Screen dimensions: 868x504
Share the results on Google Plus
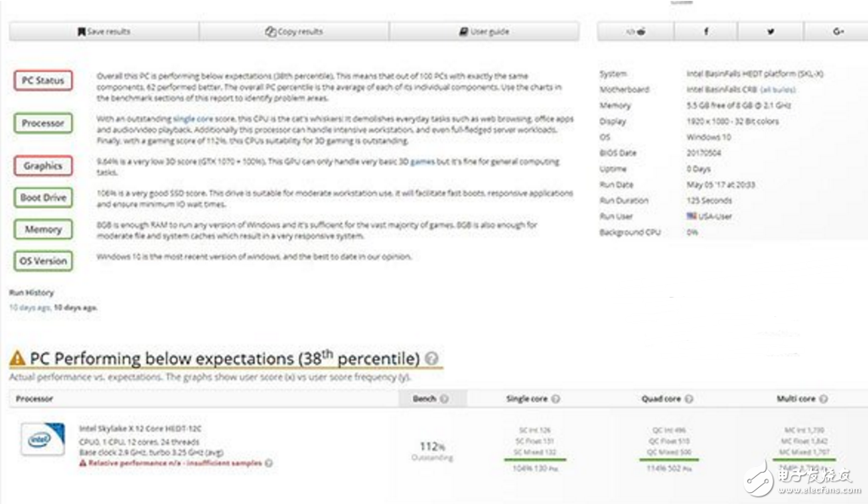(838, 32)
